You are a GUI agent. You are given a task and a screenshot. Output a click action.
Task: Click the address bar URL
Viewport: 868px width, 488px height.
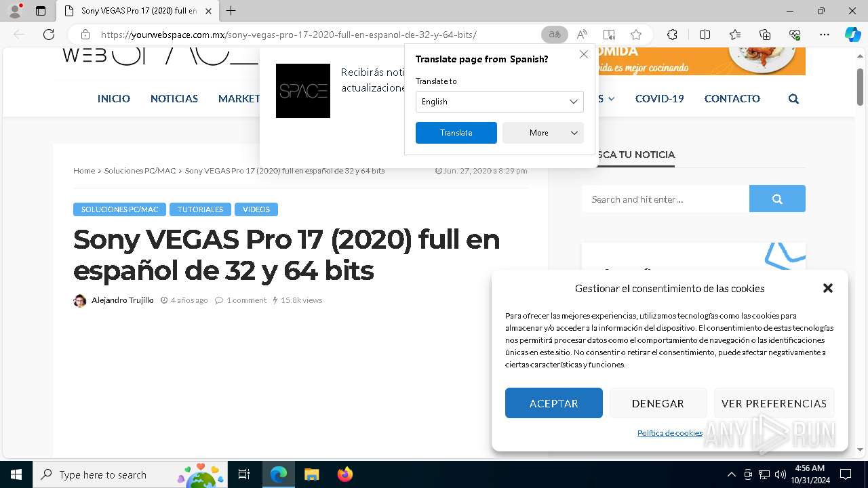pos(289,35)
